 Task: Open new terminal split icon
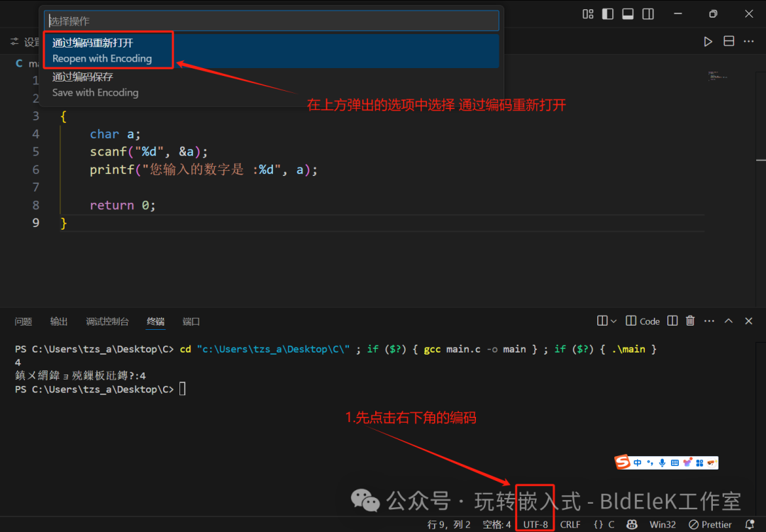click(602, 321)
